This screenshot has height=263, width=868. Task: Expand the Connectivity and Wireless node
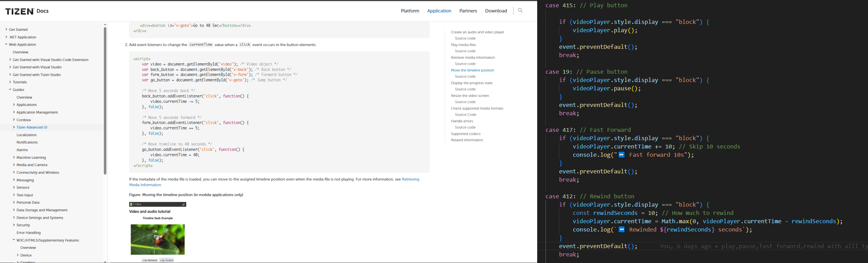point(14,172)
